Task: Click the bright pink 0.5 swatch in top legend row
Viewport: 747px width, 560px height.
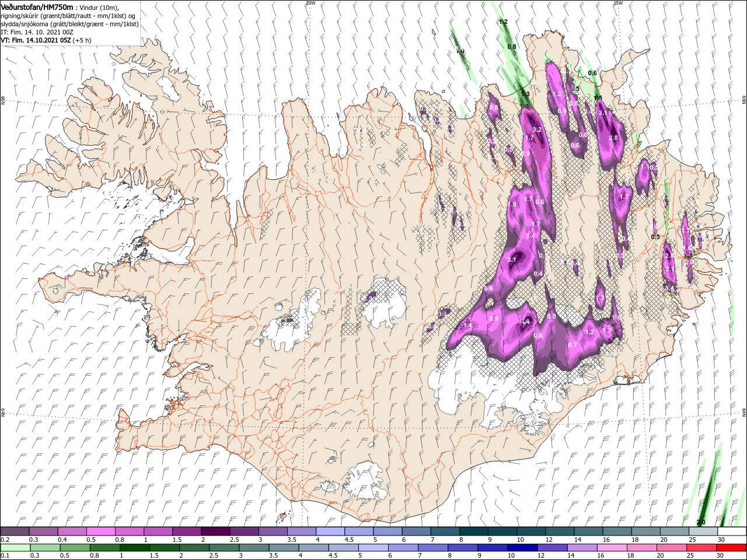Action: click(x=100, y=531)
